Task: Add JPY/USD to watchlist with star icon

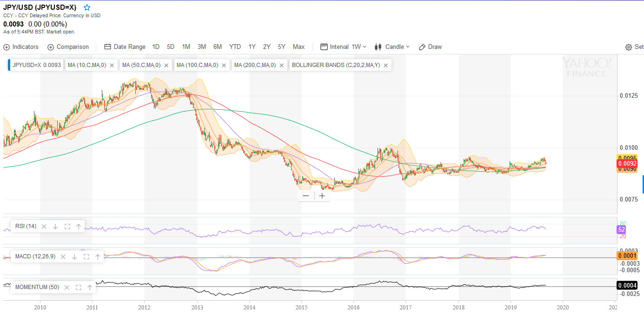Action: 87,7
